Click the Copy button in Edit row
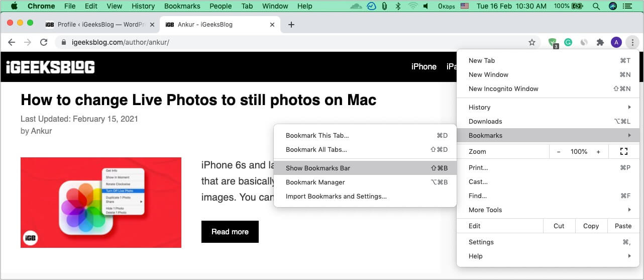Image resolution: width=644 pixels, height=280 pixels. (x=591, y=226)
